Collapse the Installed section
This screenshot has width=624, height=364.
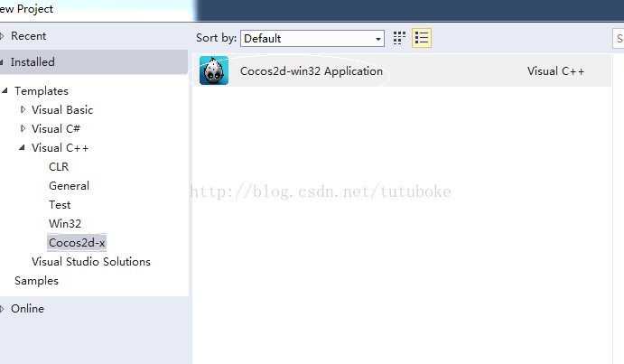click(x=2, y=62)
